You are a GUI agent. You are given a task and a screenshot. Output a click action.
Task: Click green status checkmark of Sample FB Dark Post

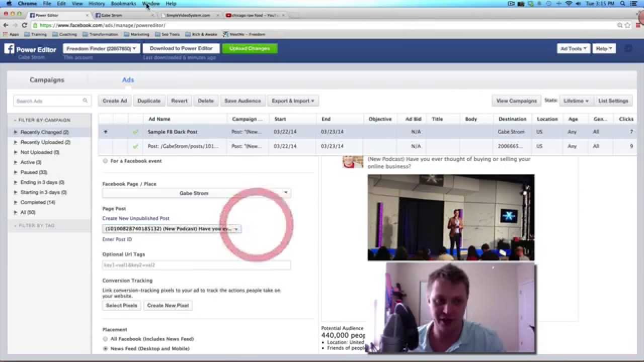(135, 132)
